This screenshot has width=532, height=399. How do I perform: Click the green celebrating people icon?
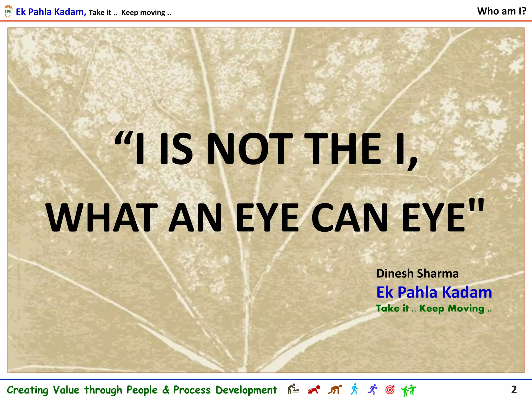pyautogui.click(x=409, y=390)
